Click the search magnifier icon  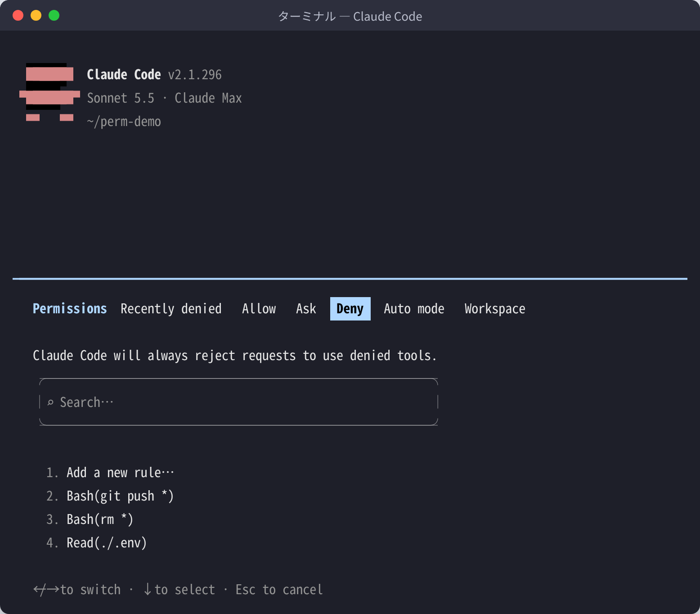point(50,402)
